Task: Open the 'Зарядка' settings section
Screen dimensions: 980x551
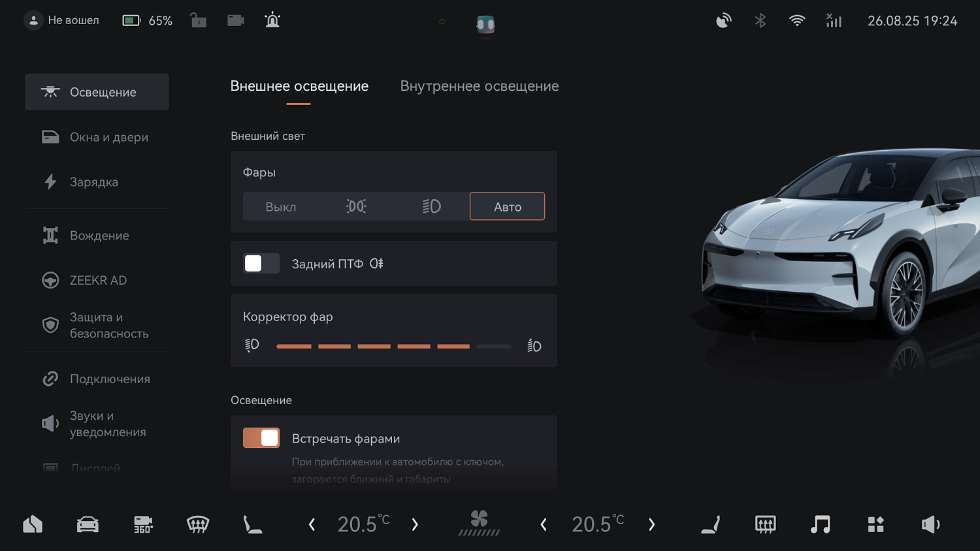Action: (x=97, y=182)
